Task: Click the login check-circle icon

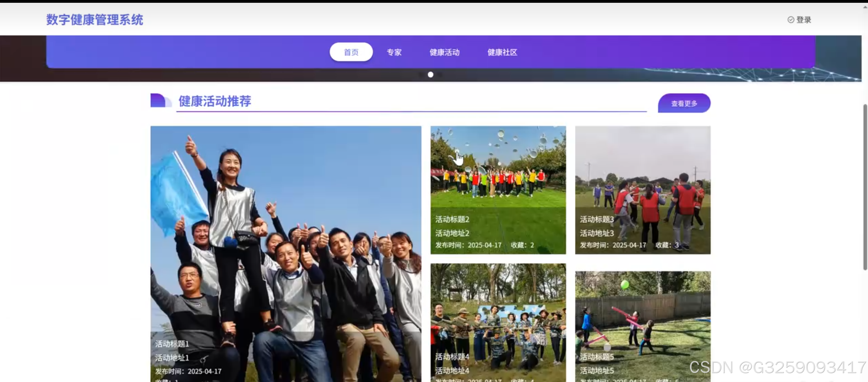Action: coord(791,19)
